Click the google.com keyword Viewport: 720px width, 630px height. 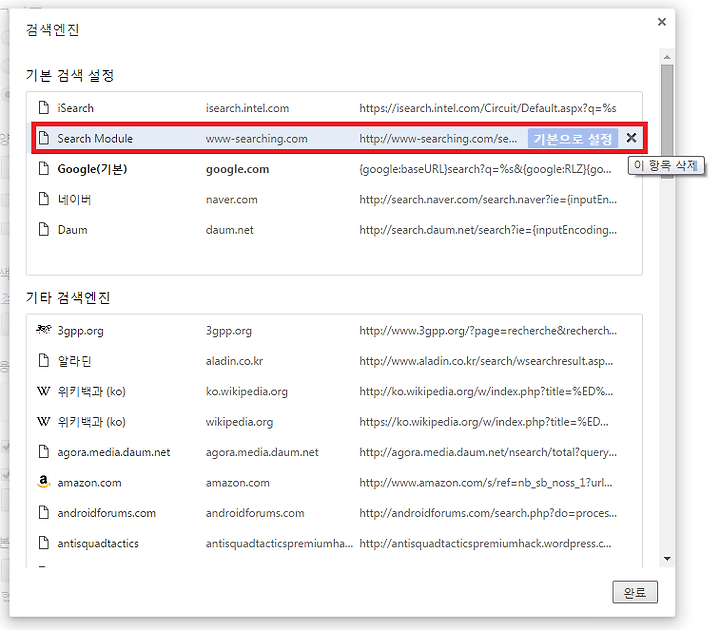click(237, 169)
